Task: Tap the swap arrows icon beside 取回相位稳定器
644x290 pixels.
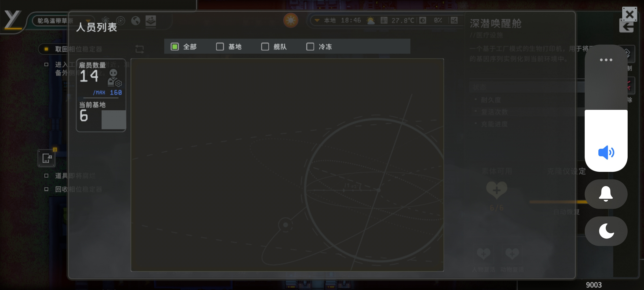Action: click(x=140, y=49)
